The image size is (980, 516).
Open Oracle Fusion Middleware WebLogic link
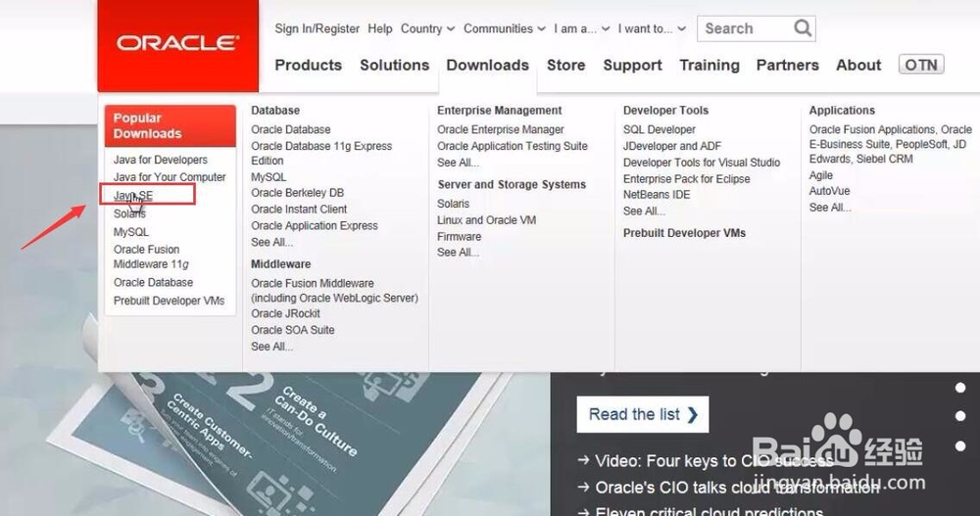334,291
